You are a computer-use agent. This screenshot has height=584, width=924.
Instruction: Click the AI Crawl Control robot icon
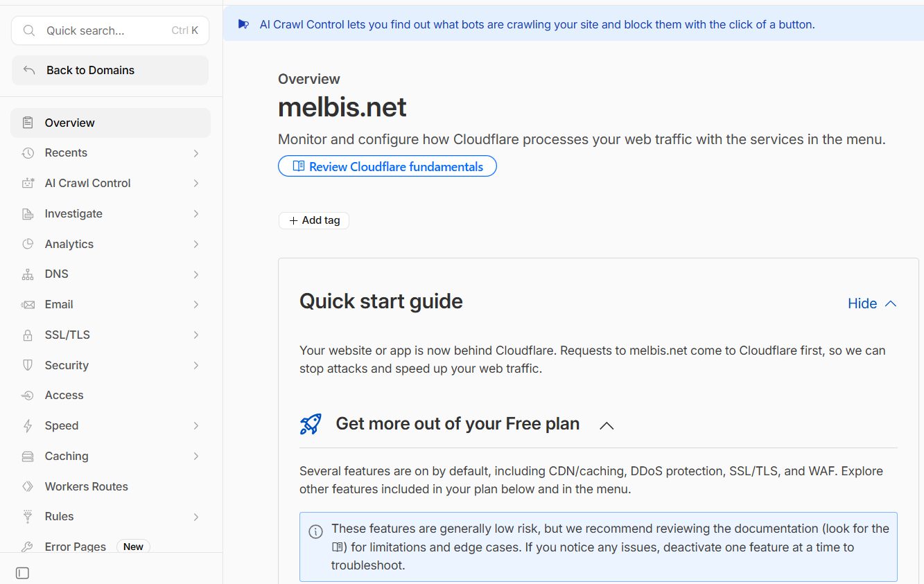tap(28, 183)
